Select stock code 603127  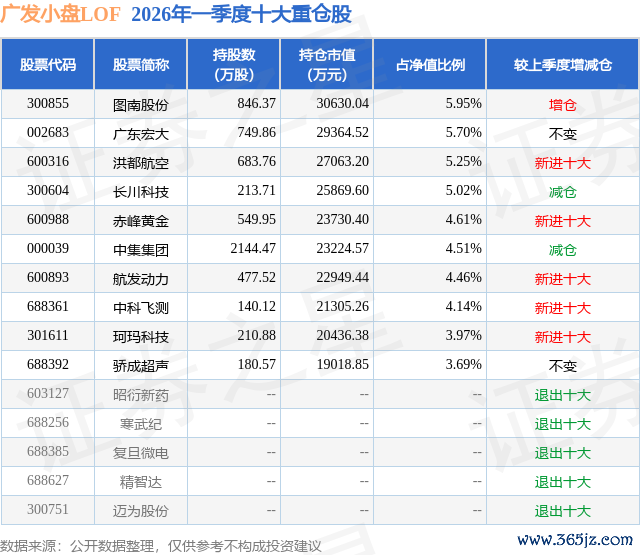point(48,393)
